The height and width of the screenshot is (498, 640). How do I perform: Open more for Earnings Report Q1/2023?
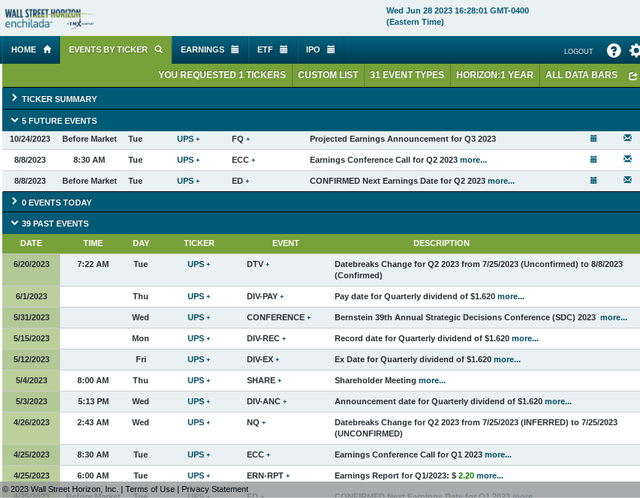tap(490, 476)
